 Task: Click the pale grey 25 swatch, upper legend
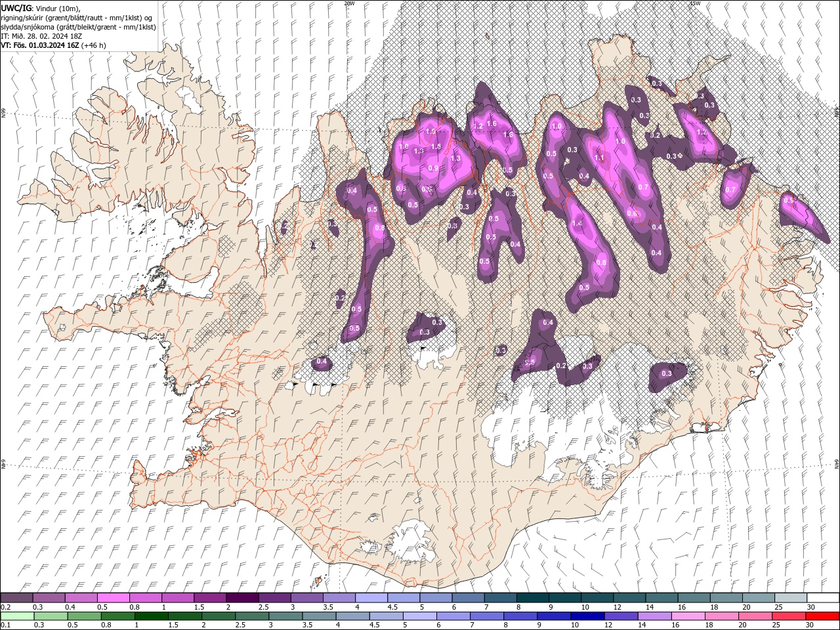[791, 598]
